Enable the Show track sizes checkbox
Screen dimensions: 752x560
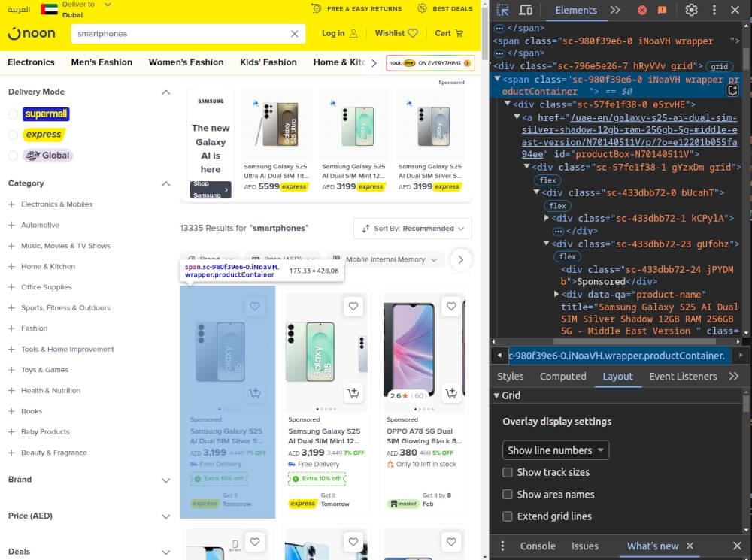(507, 474)
